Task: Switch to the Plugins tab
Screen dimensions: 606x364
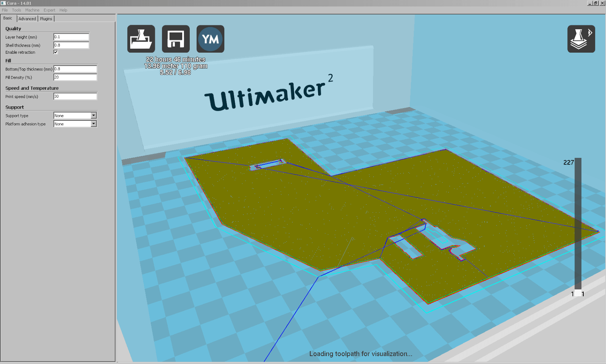Action: click(46, 19)
